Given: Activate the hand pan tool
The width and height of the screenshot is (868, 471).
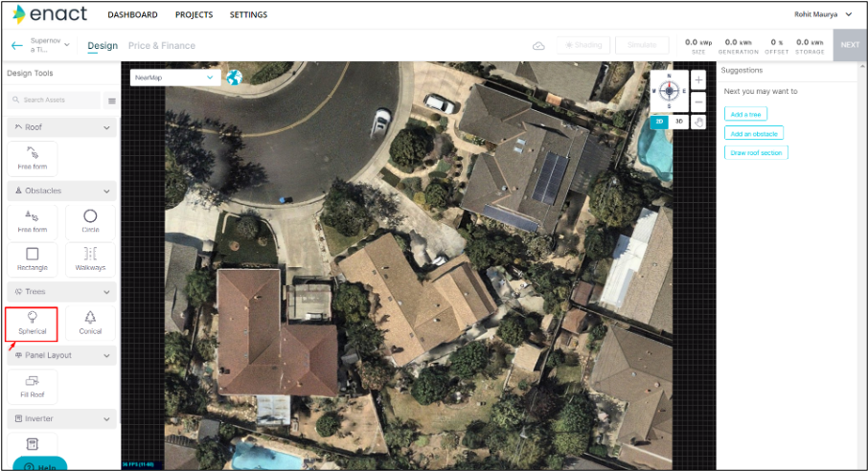Looking at the screenshot, I should pos(698,122).
